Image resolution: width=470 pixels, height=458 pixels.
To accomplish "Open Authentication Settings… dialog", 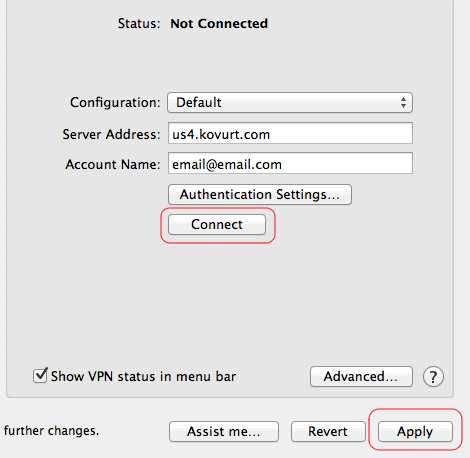I will tap(260, 194).
